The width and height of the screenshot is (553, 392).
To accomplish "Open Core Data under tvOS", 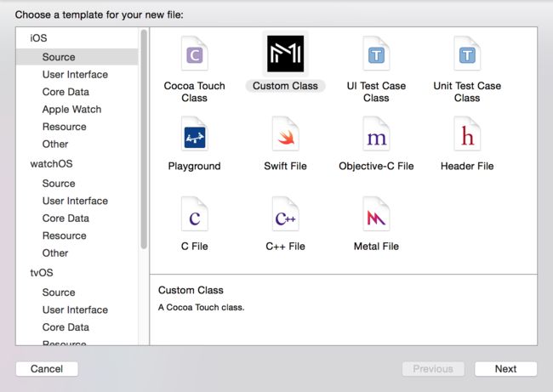I will pos(66,327).
